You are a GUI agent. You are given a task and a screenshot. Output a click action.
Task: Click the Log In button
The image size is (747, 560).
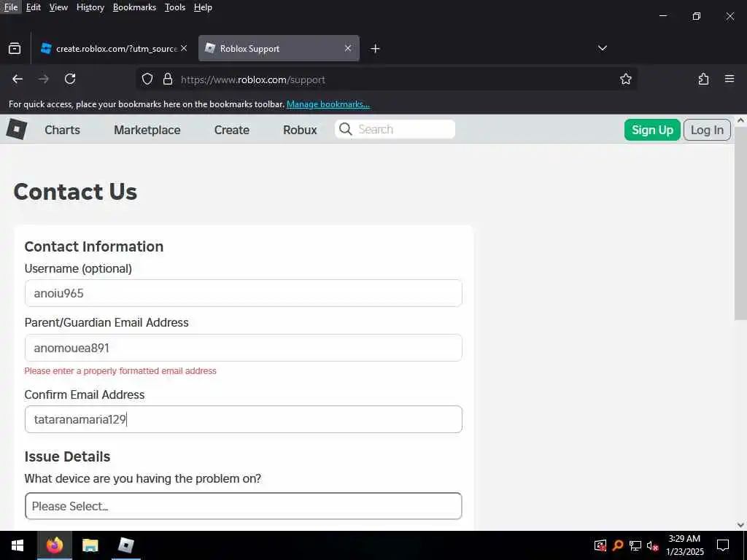point(707,130)
